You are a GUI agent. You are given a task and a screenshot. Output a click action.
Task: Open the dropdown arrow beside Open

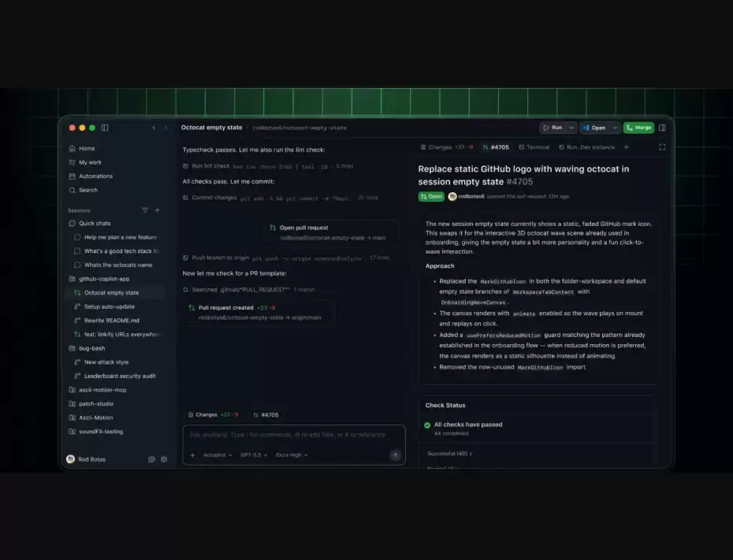coord(616,128)
